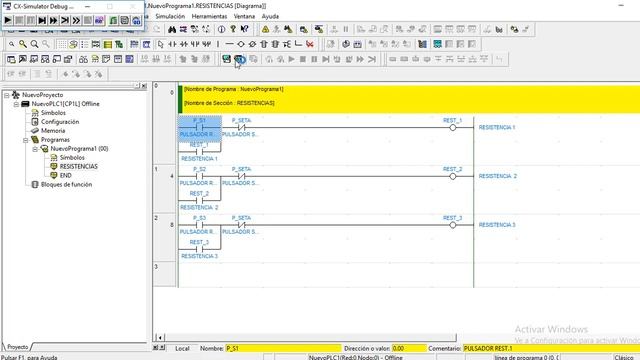Select the REST_2 parallel contact

(x=199, y=200)
